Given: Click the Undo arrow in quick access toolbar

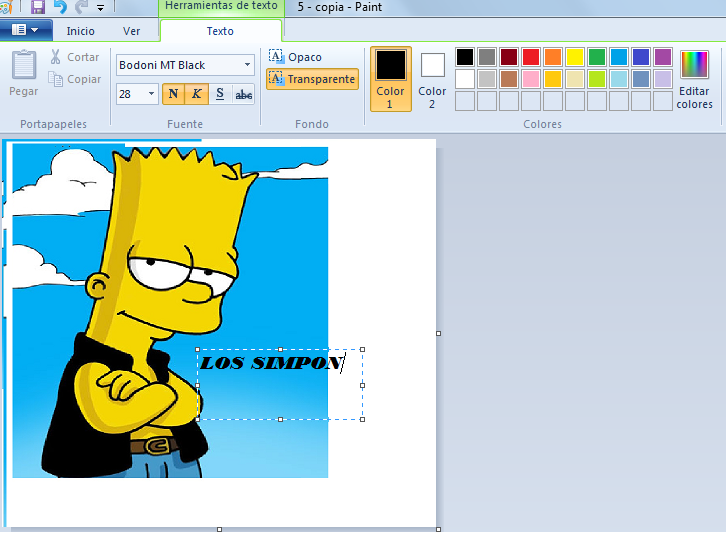Looking at the screenshot, I should click(x=60, y=7).
